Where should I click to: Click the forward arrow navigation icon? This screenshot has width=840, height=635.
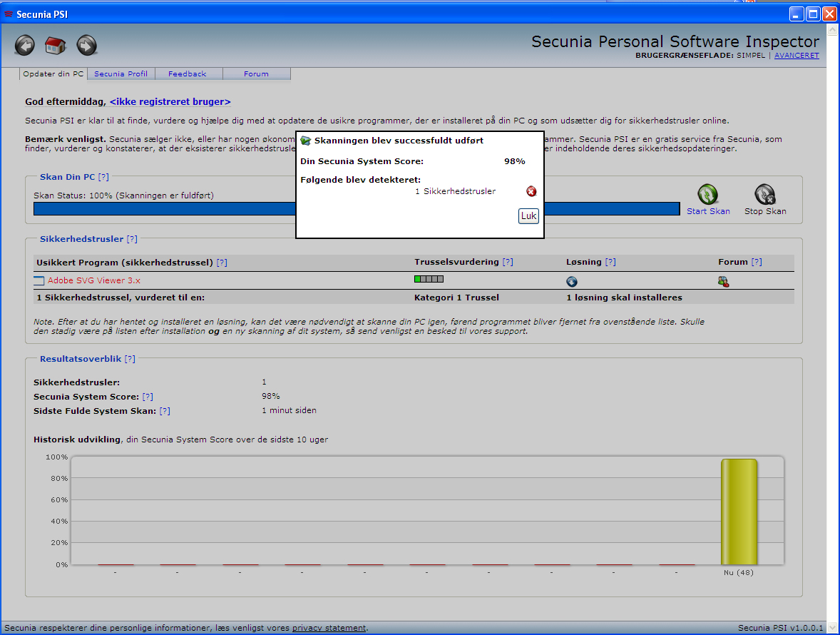86,46
